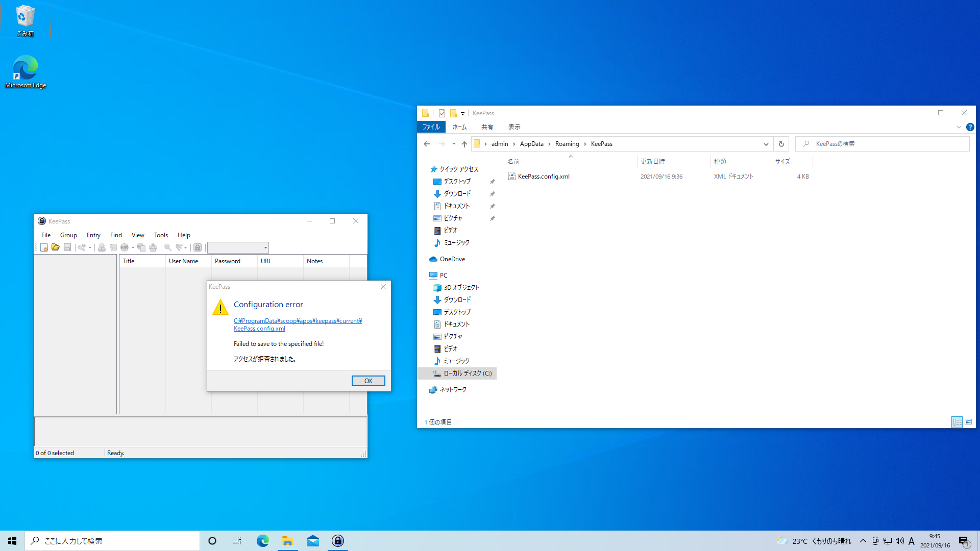Dismiss the error with the OK button
Screen dimensions: 980x551
pos(368,381)
